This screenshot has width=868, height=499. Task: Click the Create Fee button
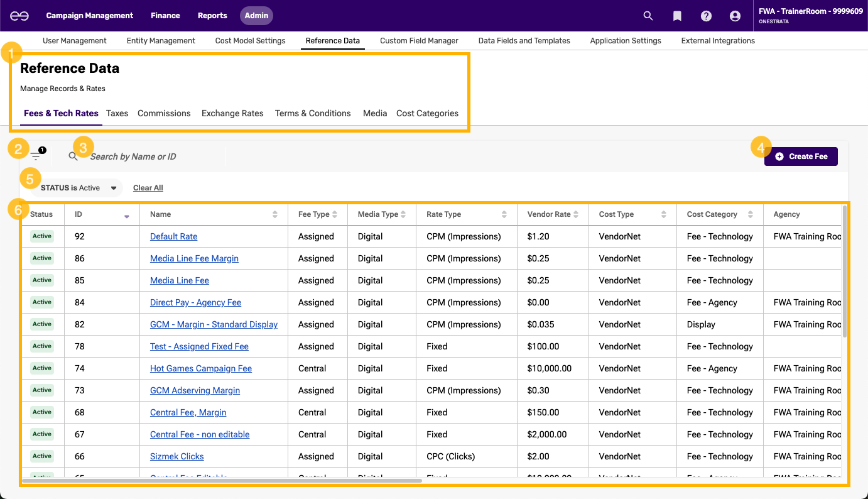click(x=800, y=156)
